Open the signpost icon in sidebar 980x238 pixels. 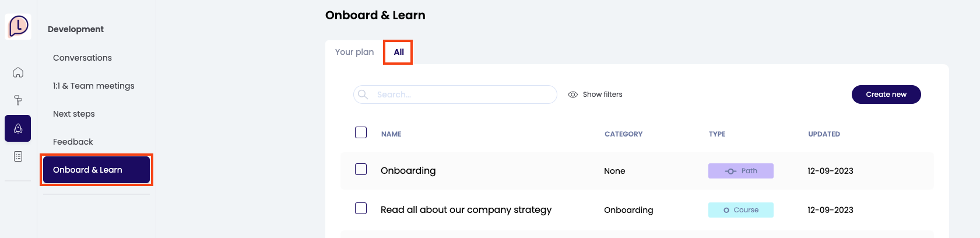pyautogui.click(x=18, y=100)
